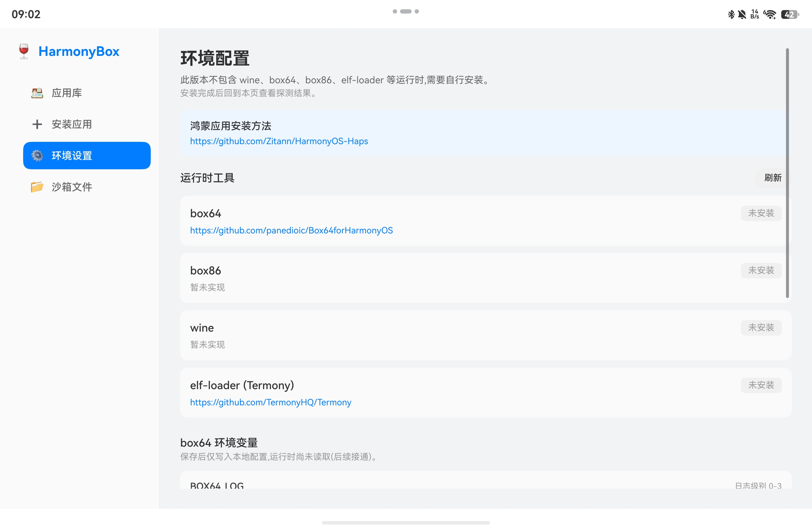Click 未安装 badge for elf-loader (Termony)

coord(761,385)
